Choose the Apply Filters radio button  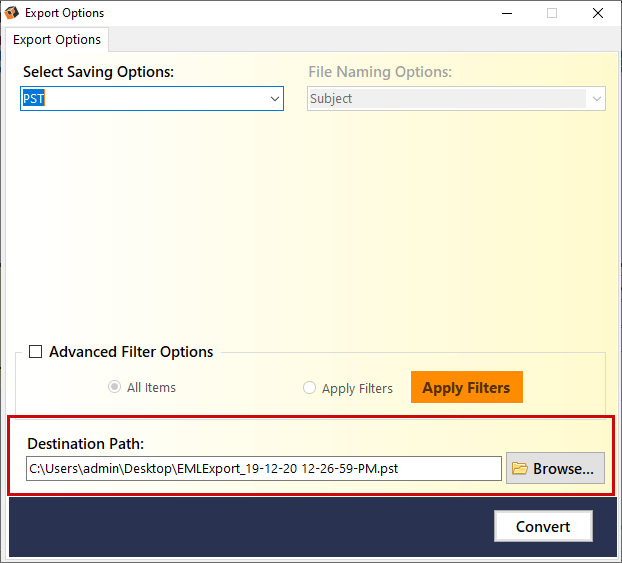tap(309, 388)
